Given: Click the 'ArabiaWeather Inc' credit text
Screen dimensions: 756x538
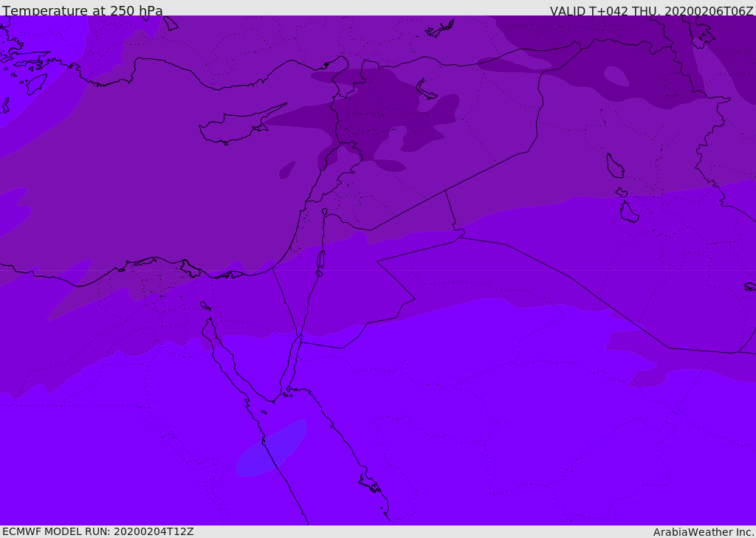Looking at the screenshot, I should point(703,532).
